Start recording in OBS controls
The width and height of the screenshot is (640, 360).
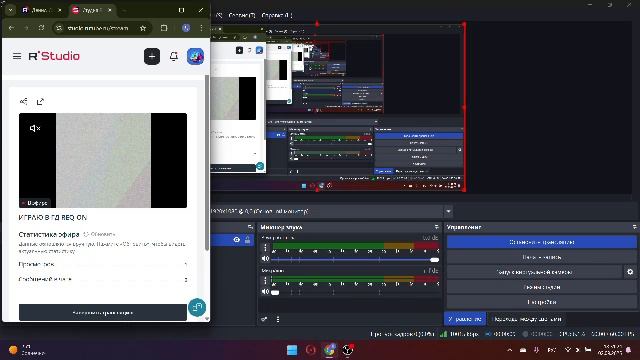pos(542,257)
